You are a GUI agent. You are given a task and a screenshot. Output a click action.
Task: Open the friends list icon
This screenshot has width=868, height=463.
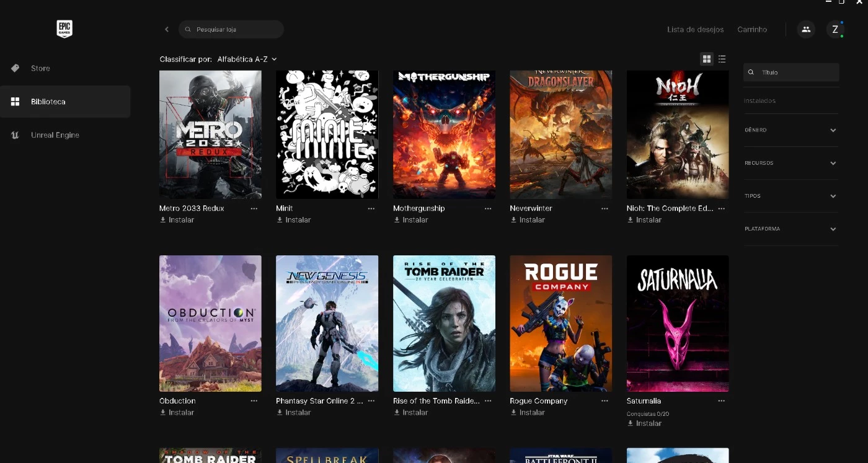[806, 29]
